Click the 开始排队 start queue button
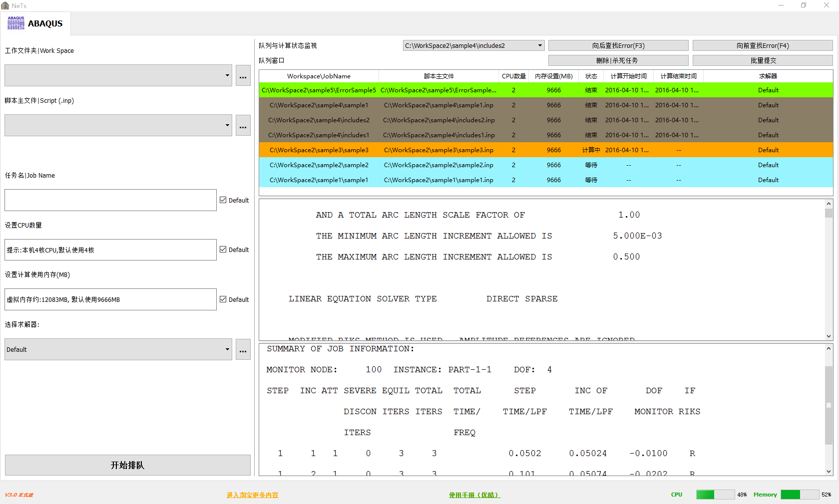Screen dimensions: 839x504 pyautogui.click(x=127, y=465)
